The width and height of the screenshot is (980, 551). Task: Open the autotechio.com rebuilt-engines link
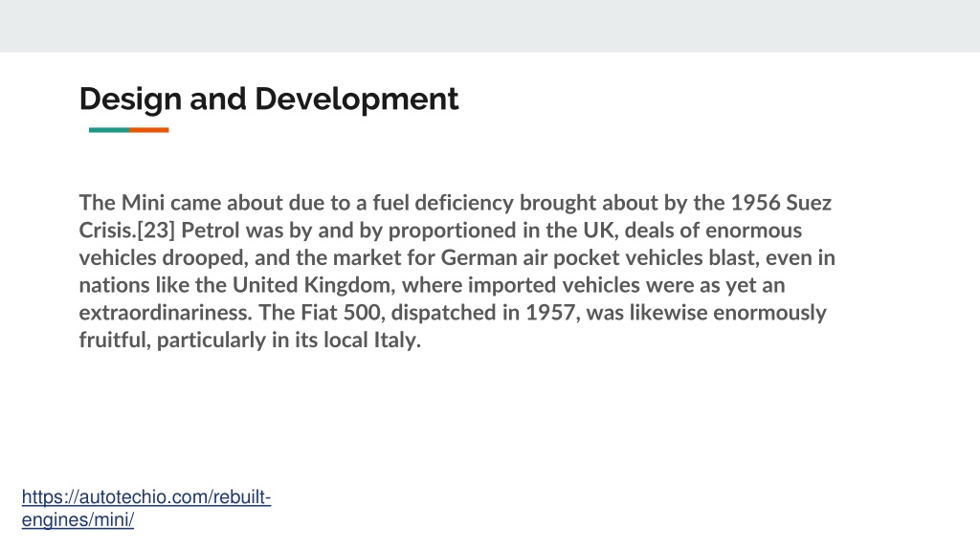(x=146, y=508)
